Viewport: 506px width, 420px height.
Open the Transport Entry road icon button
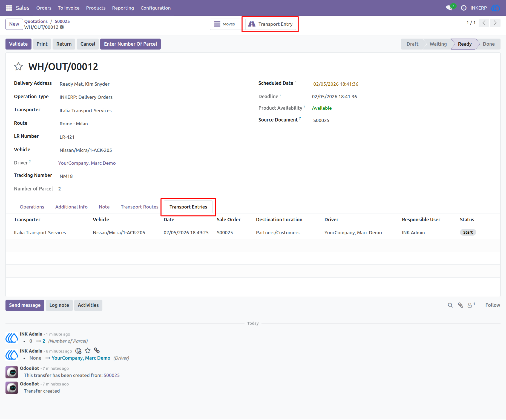(270, 24)
